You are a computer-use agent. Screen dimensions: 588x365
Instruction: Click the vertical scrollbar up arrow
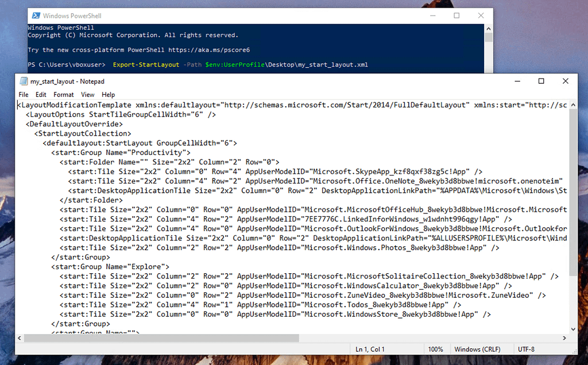point(573,104)
